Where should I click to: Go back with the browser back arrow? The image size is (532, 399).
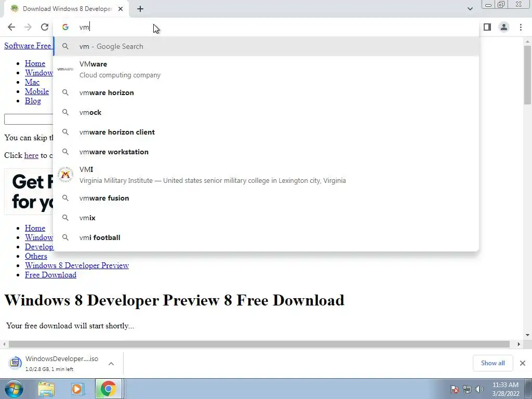(11, 27)
